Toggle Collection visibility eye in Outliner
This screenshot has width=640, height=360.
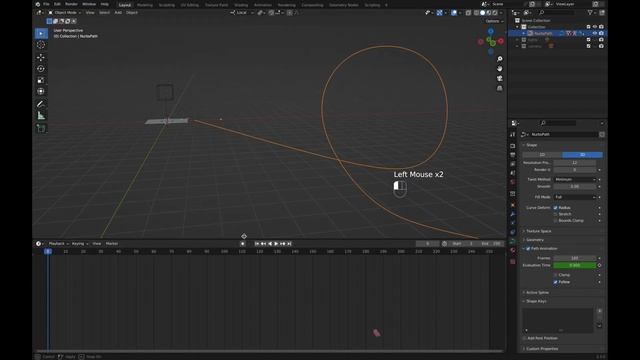click(x=595, y=27)
